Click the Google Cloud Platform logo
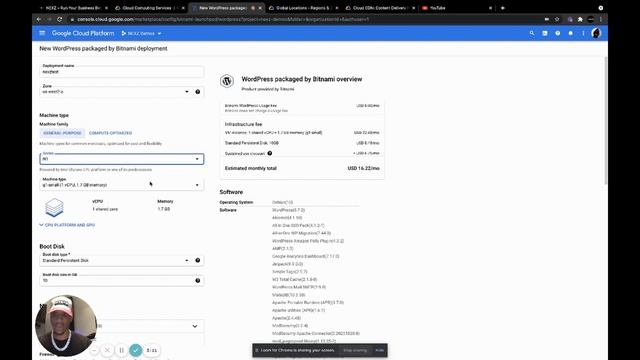 pos(83,33)
